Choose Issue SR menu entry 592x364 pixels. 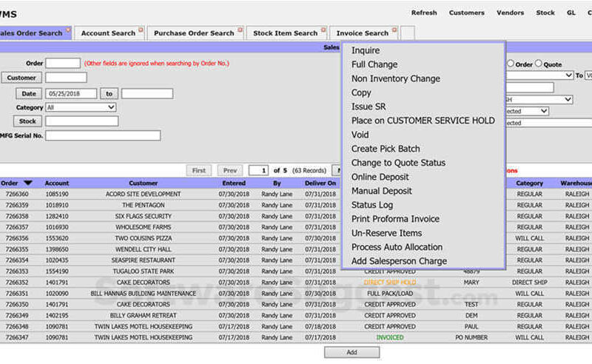(369, 107)
